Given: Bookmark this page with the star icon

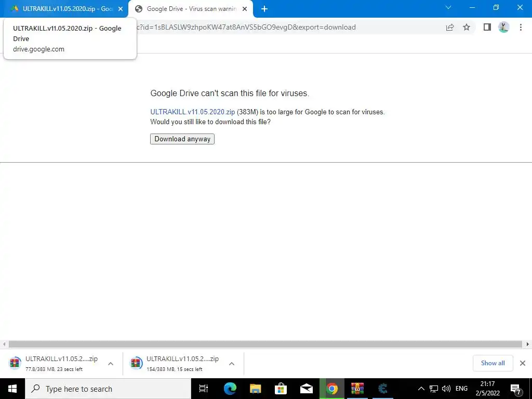Looking at the screenshot, I should (x=467, y=28).
